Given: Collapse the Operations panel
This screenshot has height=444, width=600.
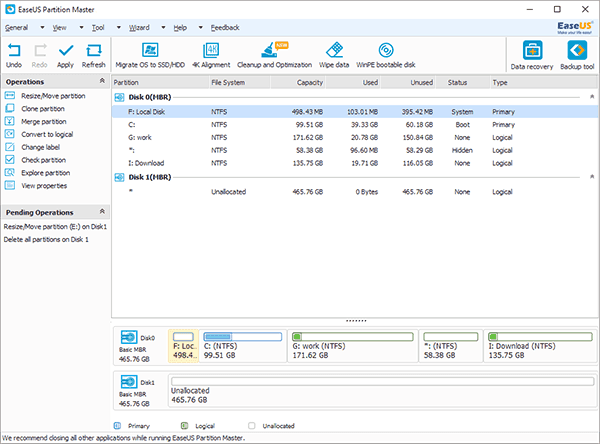Looking at the screenshot, I should click(102, 81).
